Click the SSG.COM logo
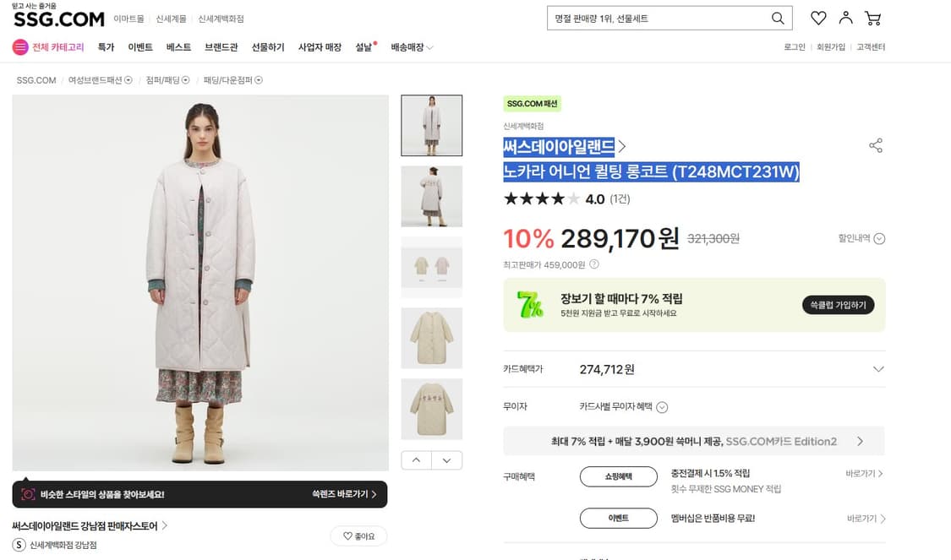The width and height of the screenshot is (951, 560). (x=57, y=19)
